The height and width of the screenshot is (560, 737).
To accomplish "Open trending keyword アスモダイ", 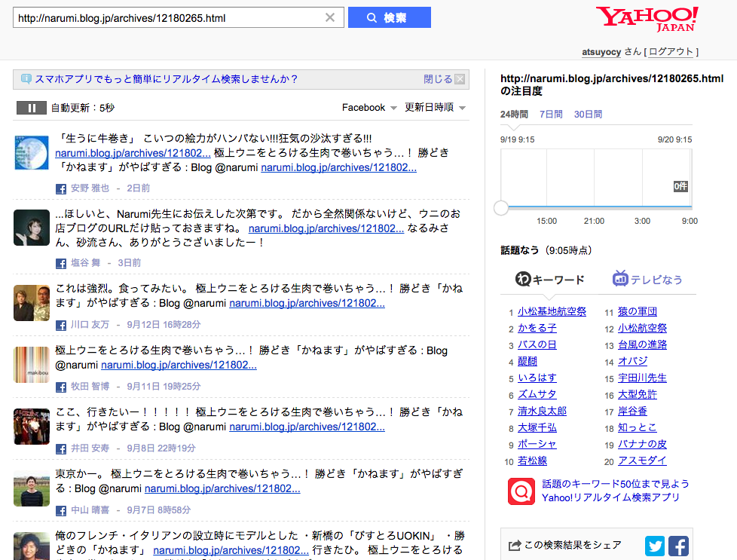I will (642, 461).
